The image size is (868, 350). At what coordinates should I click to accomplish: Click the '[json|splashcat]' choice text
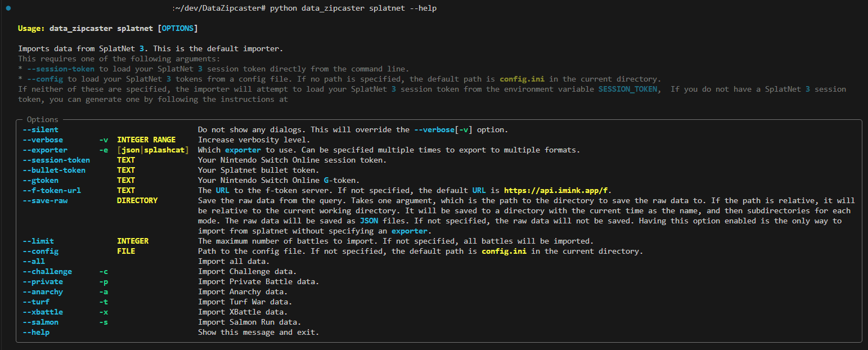(153, 150)
